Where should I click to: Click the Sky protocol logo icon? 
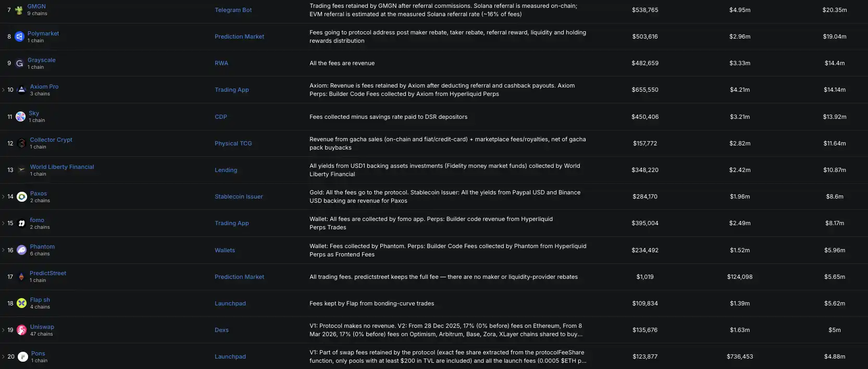(20, 117)
